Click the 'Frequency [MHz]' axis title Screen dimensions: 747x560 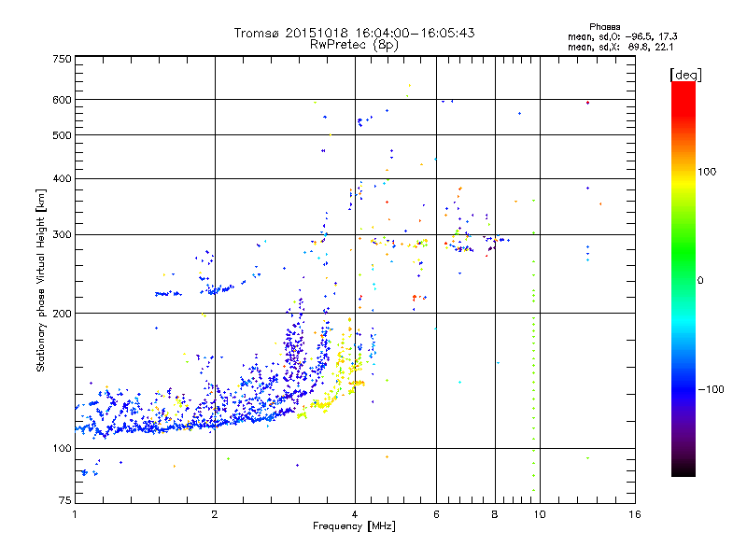354,526
